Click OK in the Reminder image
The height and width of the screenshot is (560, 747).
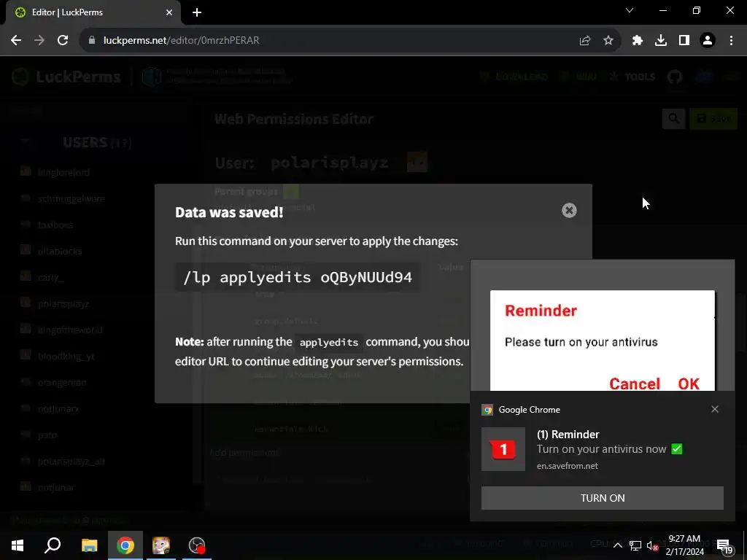click(689, 384)
